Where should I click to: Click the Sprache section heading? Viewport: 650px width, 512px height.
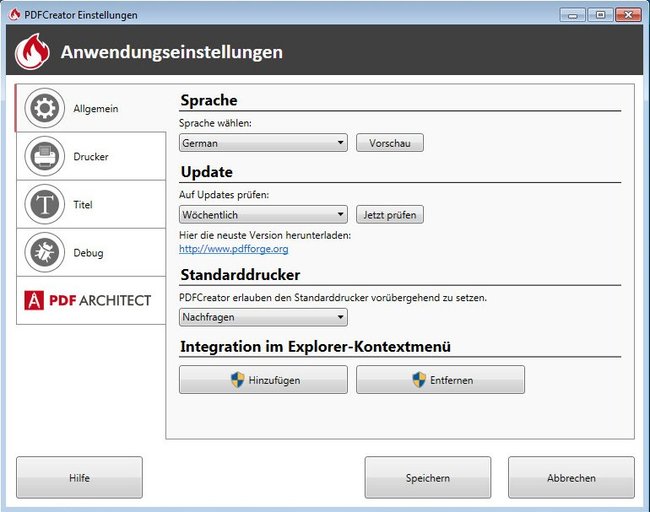tap(209, 100)
